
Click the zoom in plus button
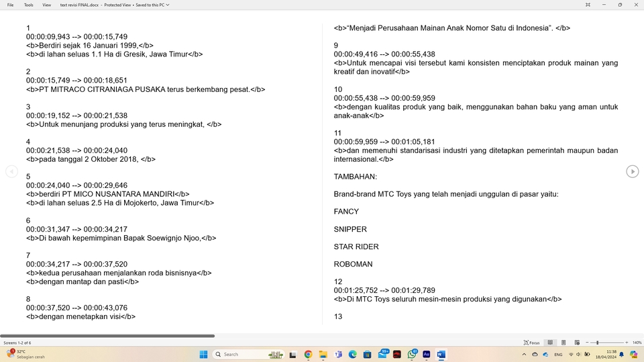[x=627, y=343]
